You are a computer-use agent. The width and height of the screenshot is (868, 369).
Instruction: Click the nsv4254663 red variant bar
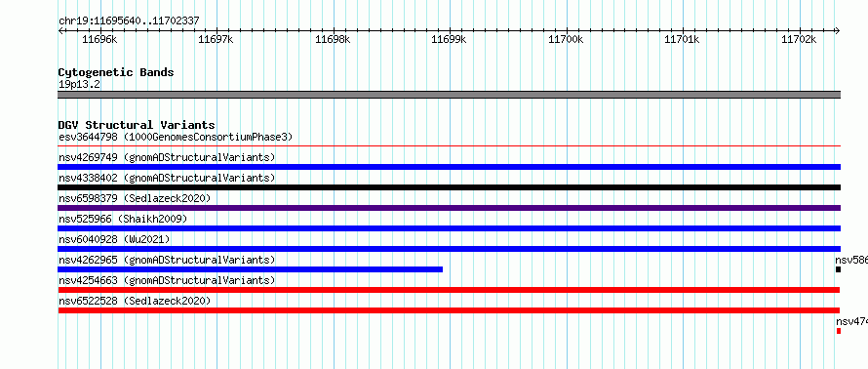449,290
